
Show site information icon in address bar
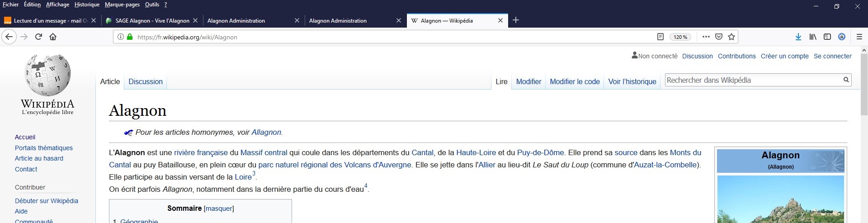120,37
